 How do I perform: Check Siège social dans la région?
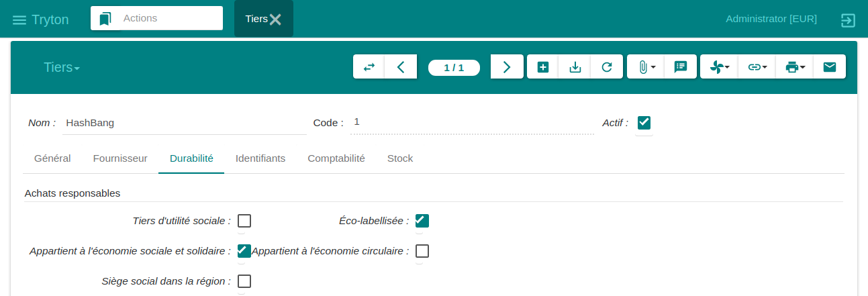(x=244, y=281)
